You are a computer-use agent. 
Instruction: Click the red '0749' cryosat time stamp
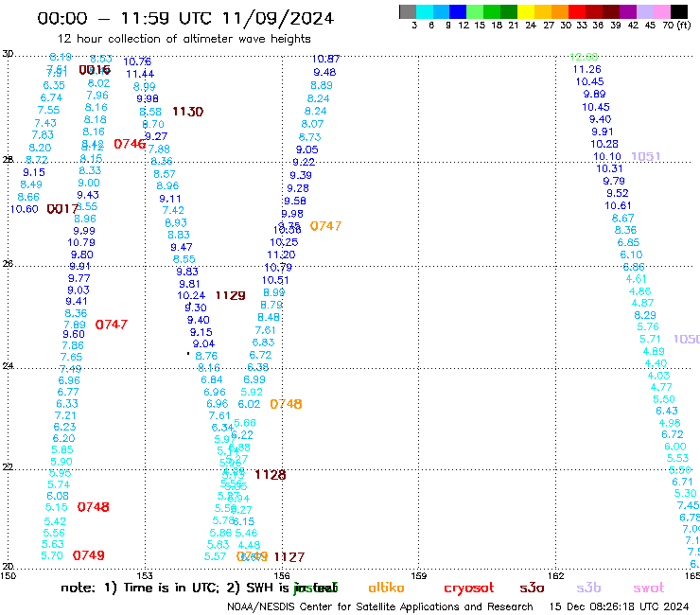[x=88, y=555]
